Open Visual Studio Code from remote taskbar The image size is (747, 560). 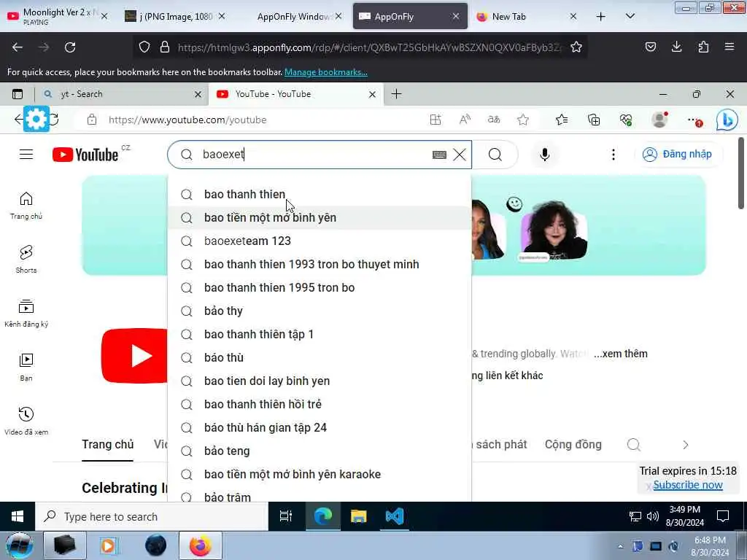[x=395, y=516]
